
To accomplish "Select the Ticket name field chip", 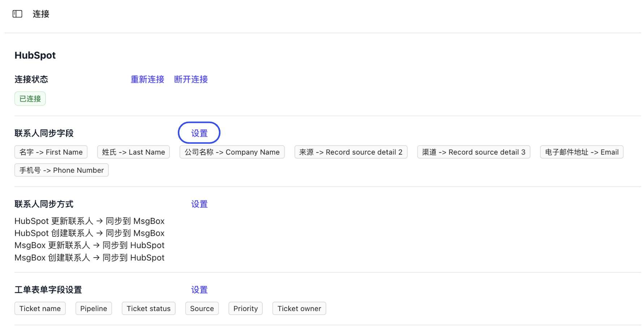I will [x=40, y=308].
